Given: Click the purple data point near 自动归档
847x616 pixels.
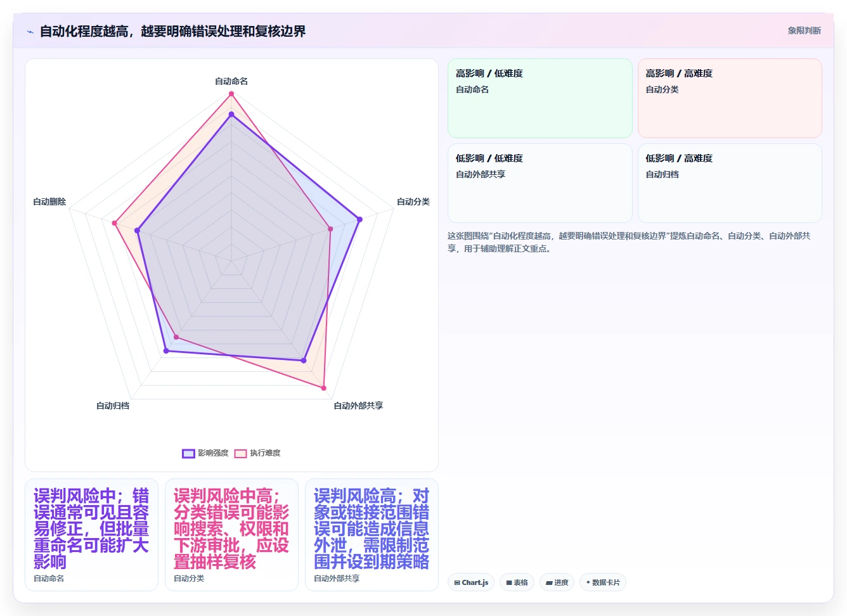Looking at the screenshot, I should tap(166, 350).
